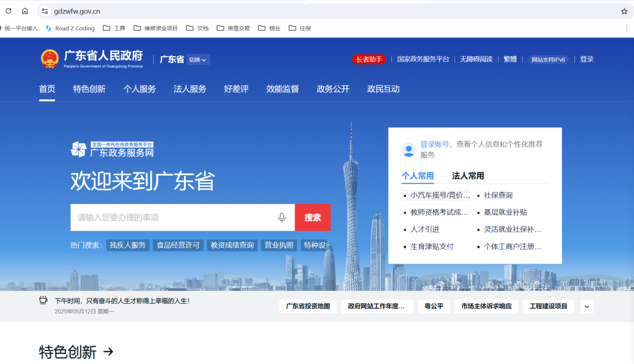634x364 pixels.
Task: Click the 广东省投资地图 quick link
Action: click(308, 306)
